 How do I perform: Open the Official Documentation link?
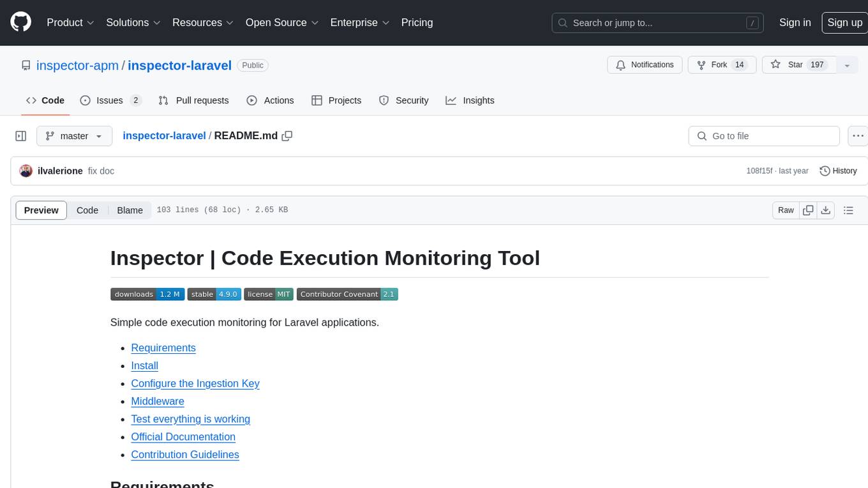click(183, 437)
